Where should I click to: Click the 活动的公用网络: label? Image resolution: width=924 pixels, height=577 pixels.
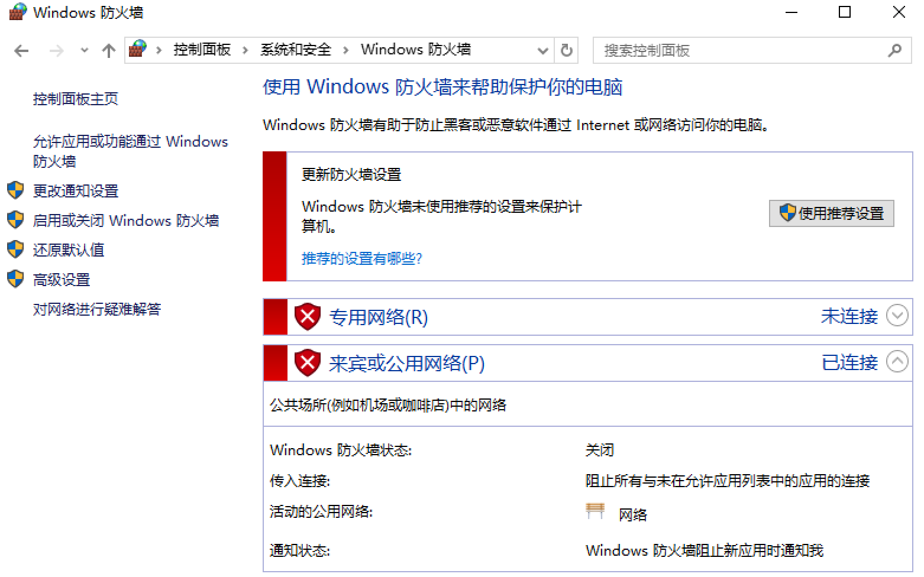point(321,511)
